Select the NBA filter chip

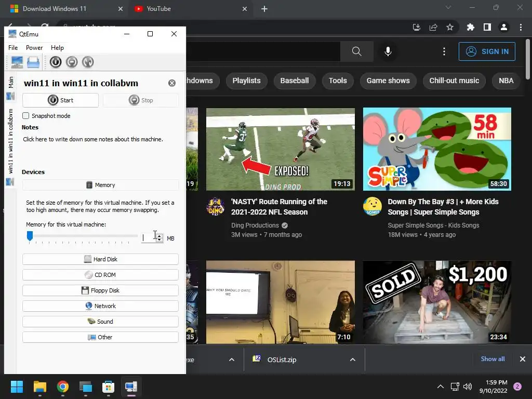click(506, 81)
